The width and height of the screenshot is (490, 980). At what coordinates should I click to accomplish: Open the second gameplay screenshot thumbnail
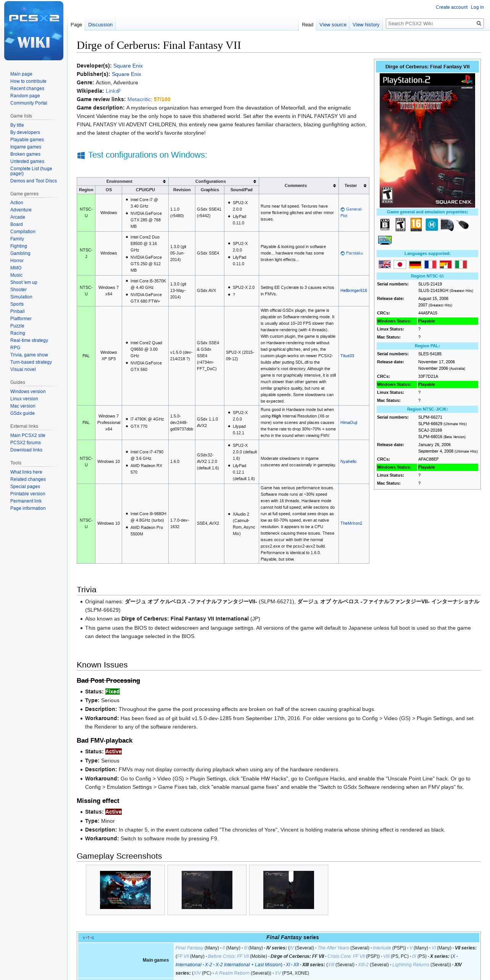click(x=207, y=890)
